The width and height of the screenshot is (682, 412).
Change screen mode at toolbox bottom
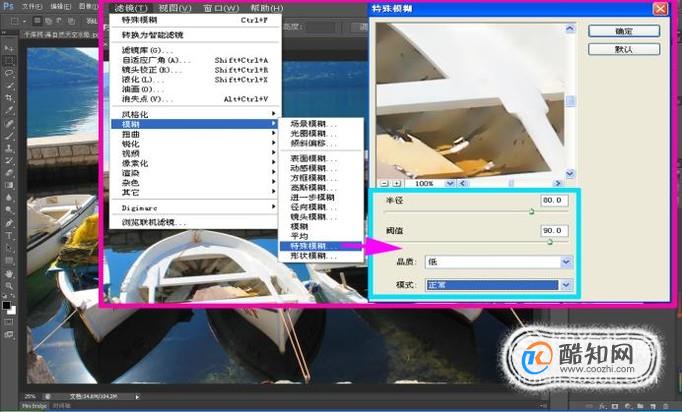pos(9,335)
